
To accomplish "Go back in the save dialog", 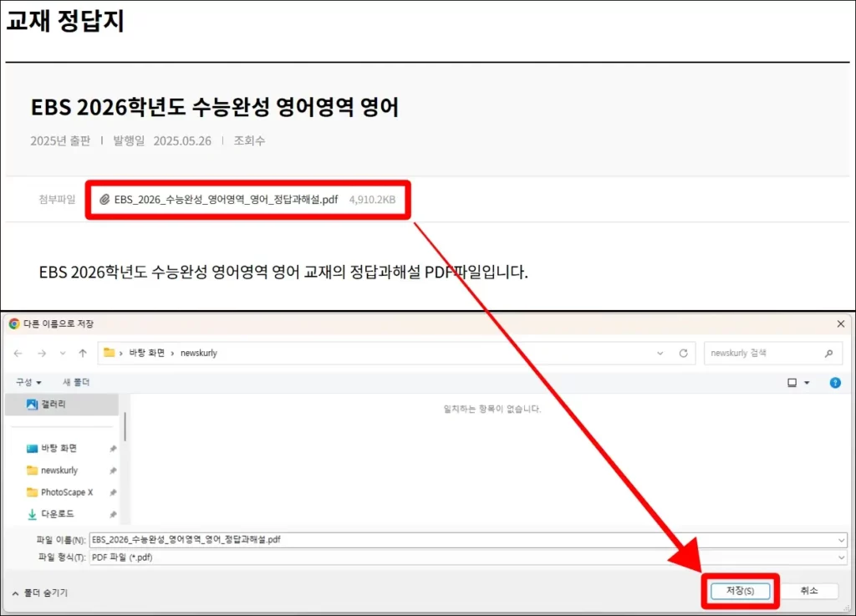I will (x=18, y=354).
